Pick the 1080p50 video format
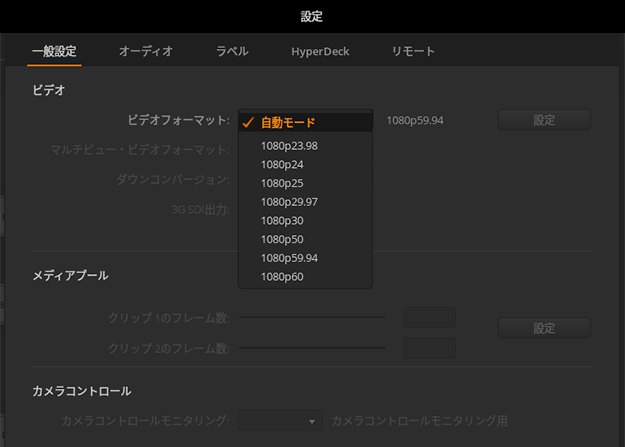The width and height of the screenshot is (625, 447). [282, 239]
